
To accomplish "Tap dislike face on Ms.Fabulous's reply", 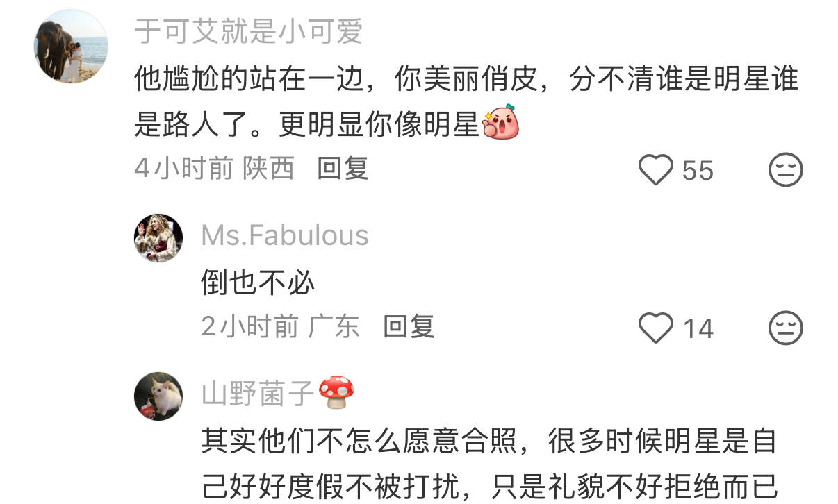I will click(786, 328).
